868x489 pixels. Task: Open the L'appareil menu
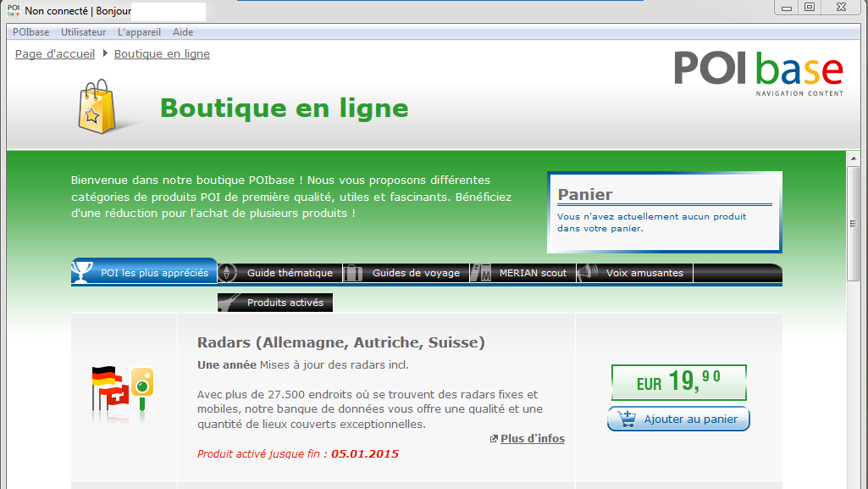click(139, 32)
